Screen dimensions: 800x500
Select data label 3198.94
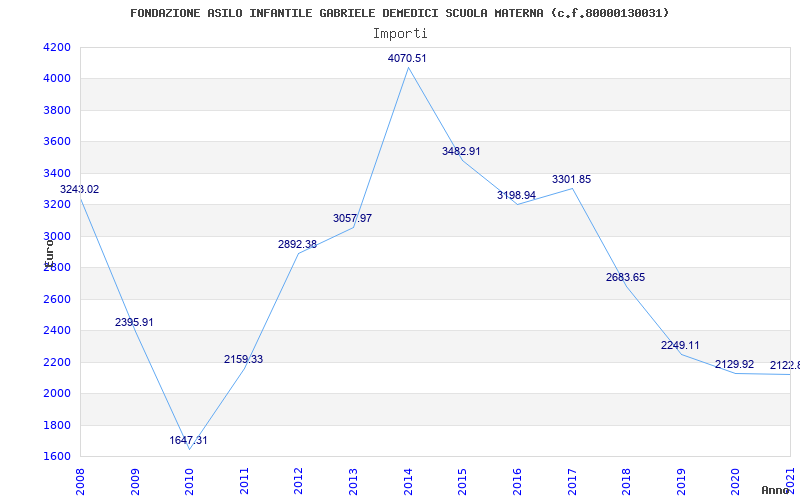516,195
